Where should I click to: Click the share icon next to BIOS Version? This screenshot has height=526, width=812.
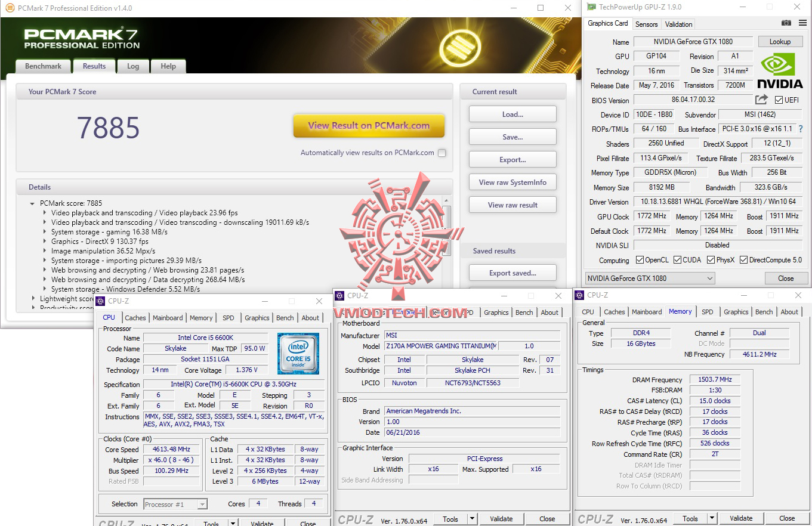762,100
